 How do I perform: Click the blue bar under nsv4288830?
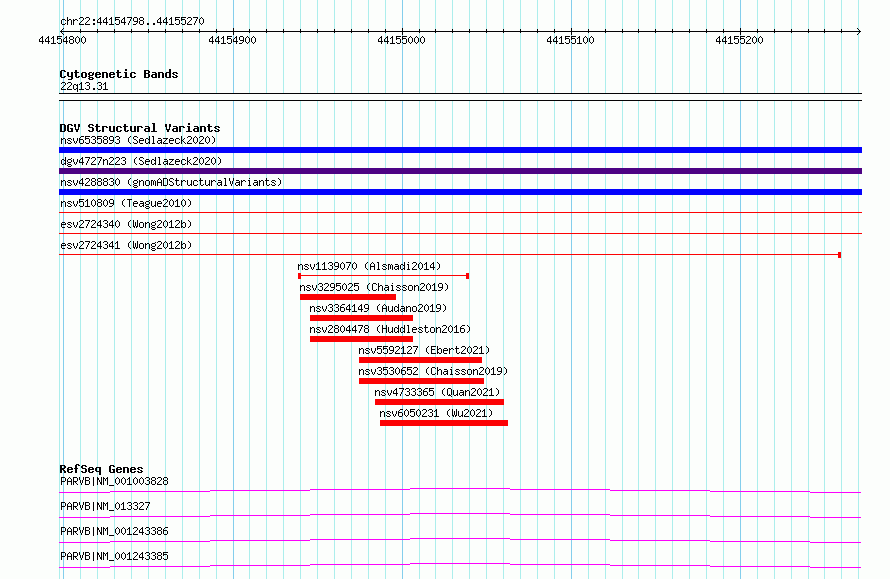pyautogui.click(x=460, y=192)
